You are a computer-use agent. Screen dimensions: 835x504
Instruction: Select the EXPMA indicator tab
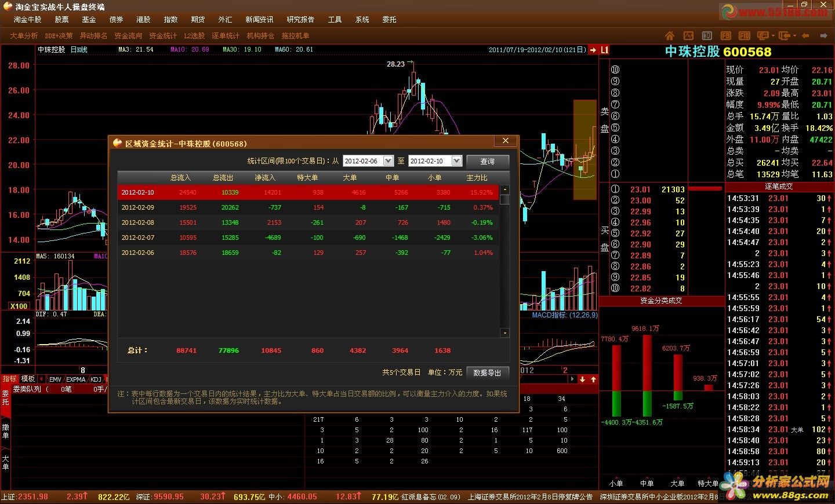pos(76,379)
